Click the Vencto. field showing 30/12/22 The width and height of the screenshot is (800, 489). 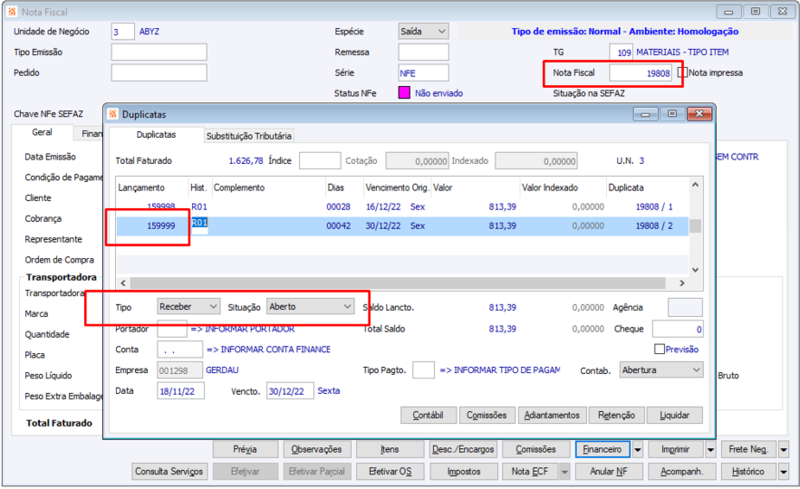click(x=290, y=391)
